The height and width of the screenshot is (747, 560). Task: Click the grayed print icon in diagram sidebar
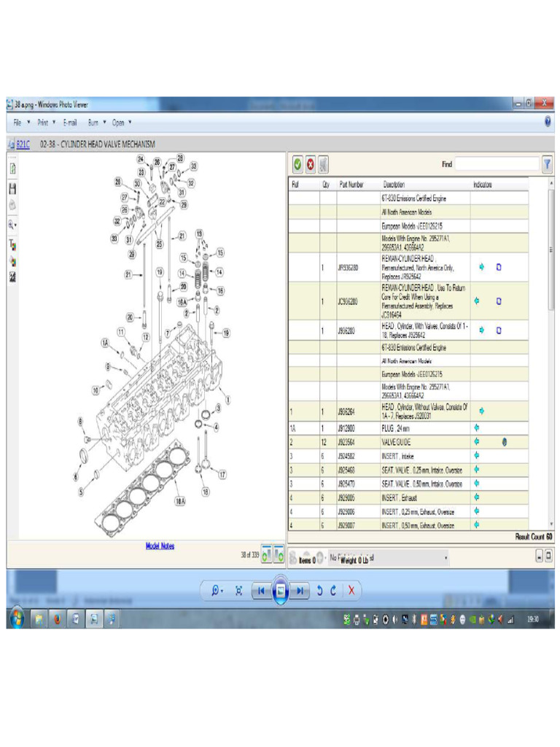(x=12, y=205)
